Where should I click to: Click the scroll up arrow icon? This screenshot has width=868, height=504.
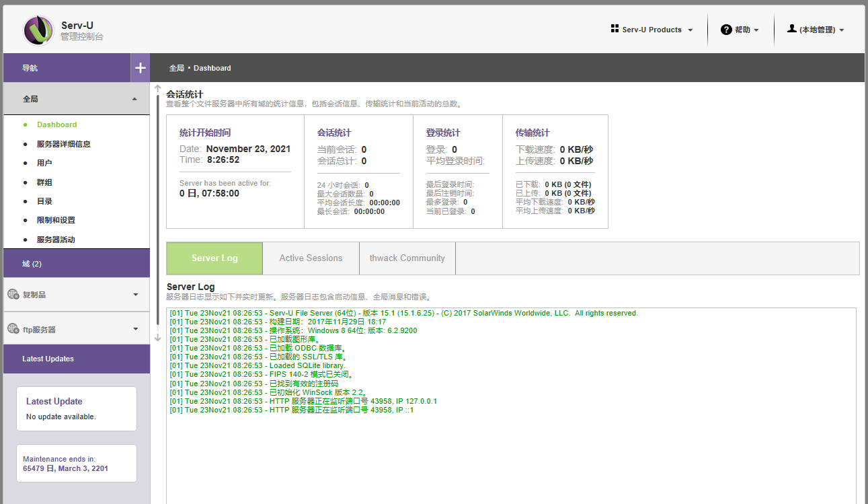pos(158,88)
